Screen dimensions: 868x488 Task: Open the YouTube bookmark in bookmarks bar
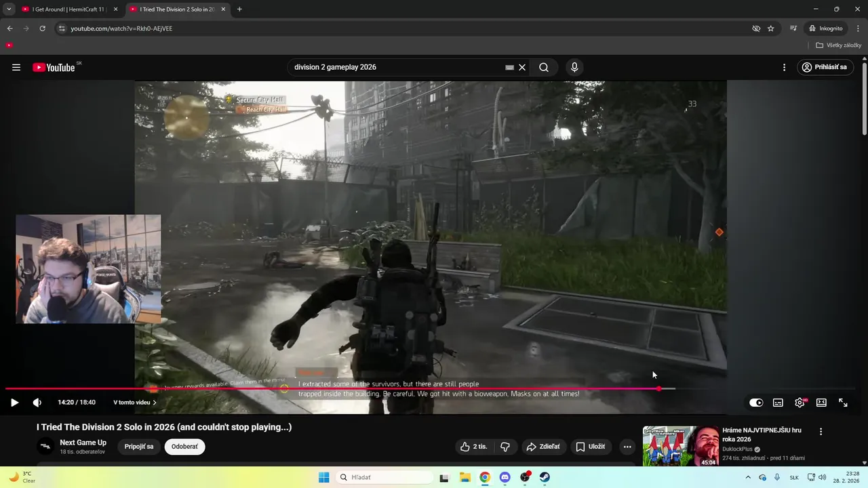9,45
